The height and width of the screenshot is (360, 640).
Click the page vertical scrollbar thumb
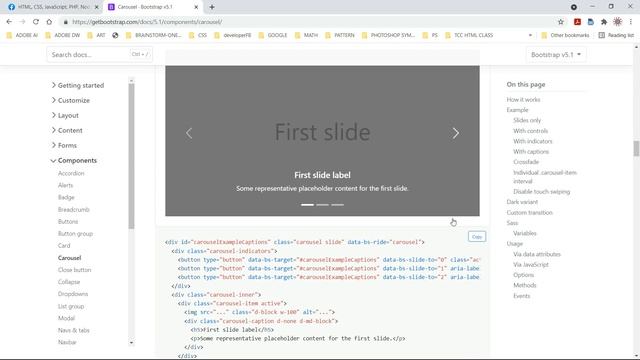pyautogui.click(x=636, y=148)
